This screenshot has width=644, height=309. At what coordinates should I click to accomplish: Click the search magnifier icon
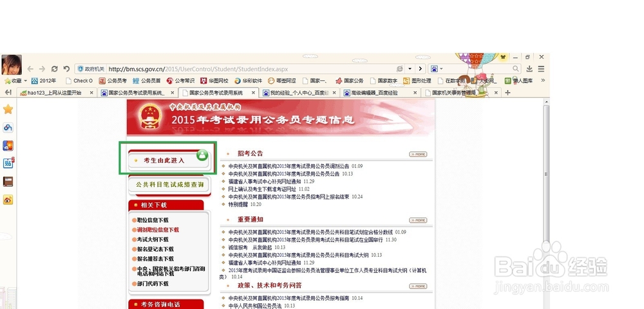tap(515, 68)
